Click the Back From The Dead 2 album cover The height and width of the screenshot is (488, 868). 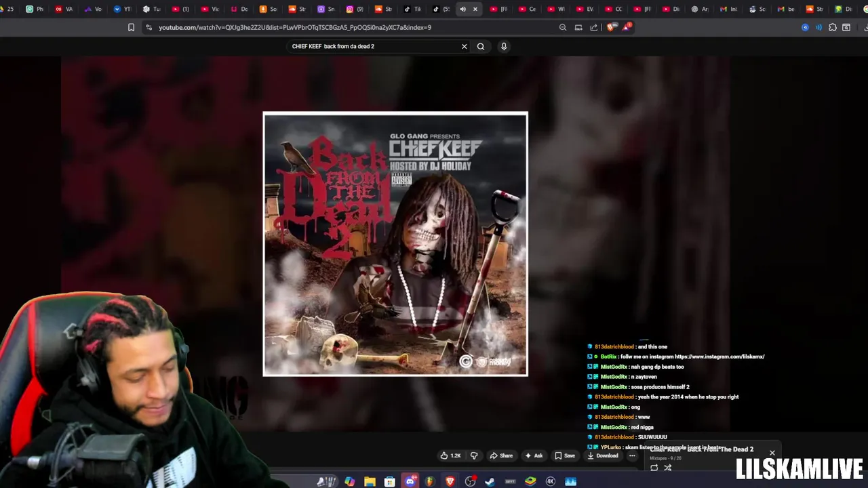[x=395, y=244]
